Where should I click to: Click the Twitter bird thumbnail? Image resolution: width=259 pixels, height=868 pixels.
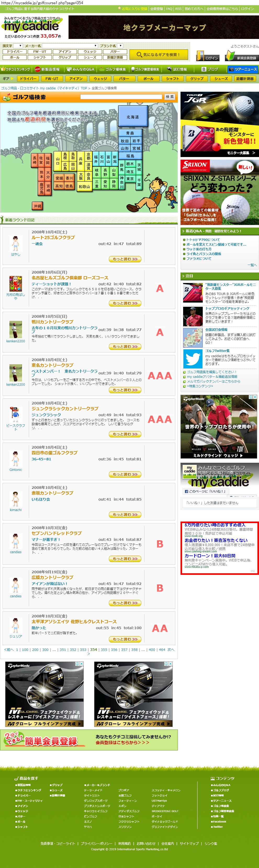(193, 358)
